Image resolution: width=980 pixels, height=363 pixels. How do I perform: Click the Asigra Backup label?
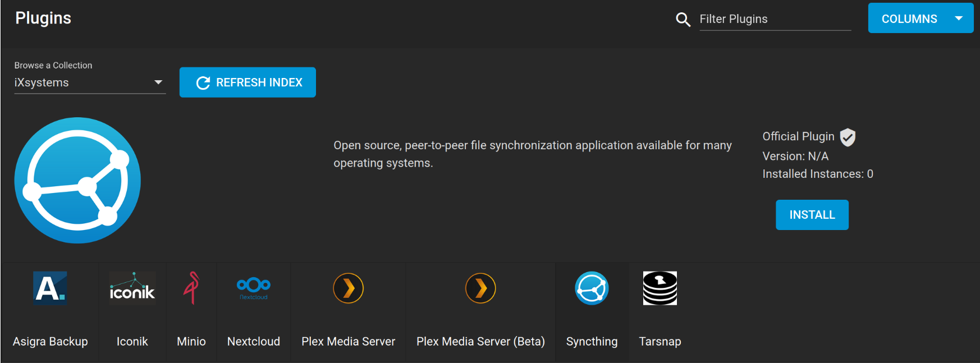51,341
